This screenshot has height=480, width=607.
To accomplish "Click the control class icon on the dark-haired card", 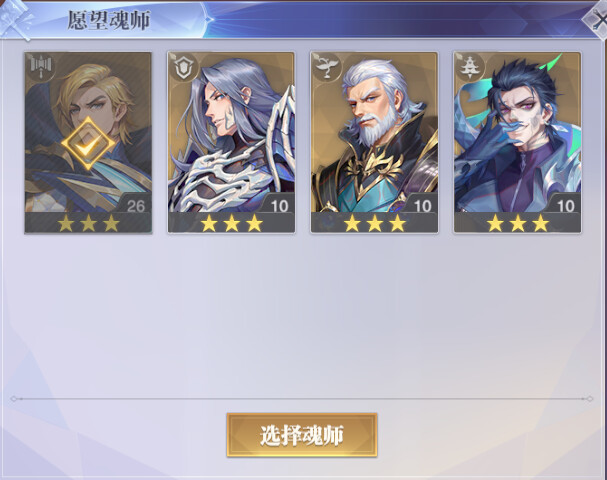I will (x=470, y=67).
